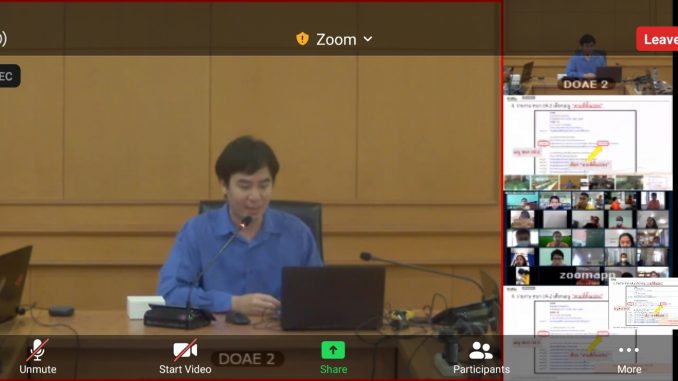This screenshot has height=381, width=678.
Task: Click the speaker audio icon at top left
Action: point(3,38)
